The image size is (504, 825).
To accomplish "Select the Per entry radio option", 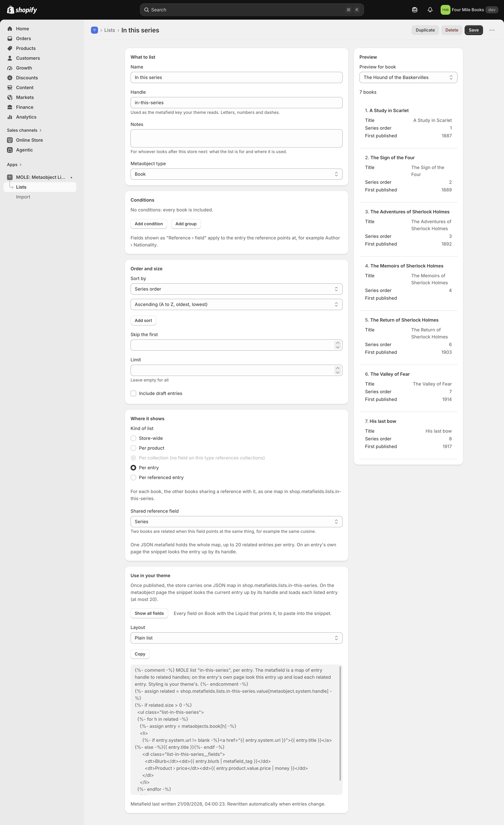I will tap(134, 468).
